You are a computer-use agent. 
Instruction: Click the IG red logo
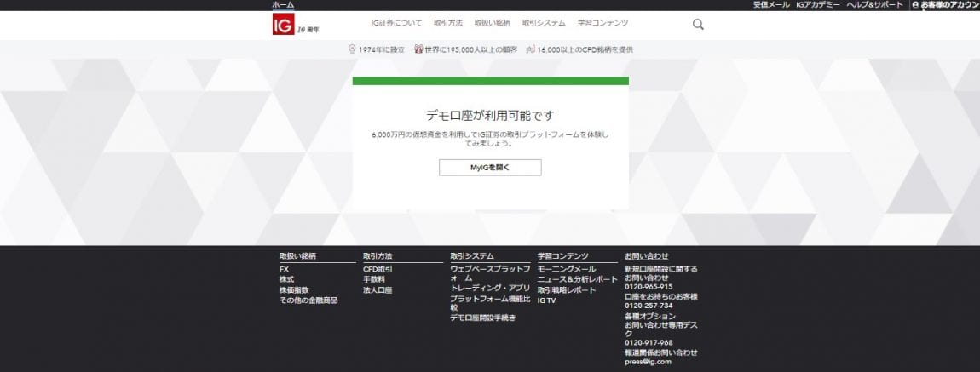pos(283,25)
